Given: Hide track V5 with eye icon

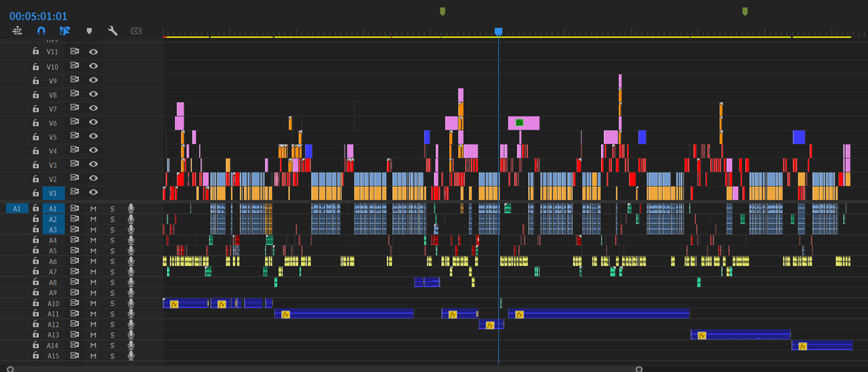Looking at the screenshot, I should click(93, 137).
